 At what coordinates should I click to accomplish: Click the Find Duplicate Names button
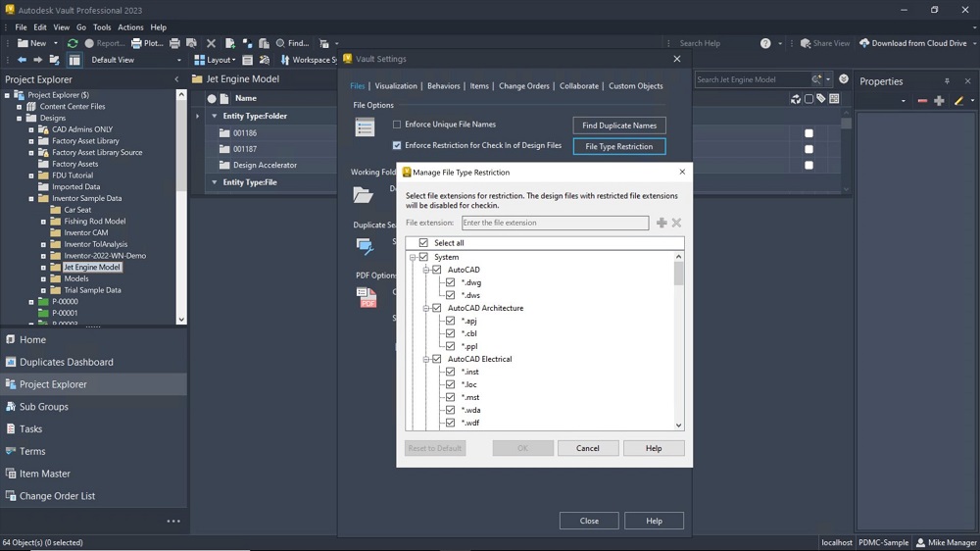tap(618, 125)
